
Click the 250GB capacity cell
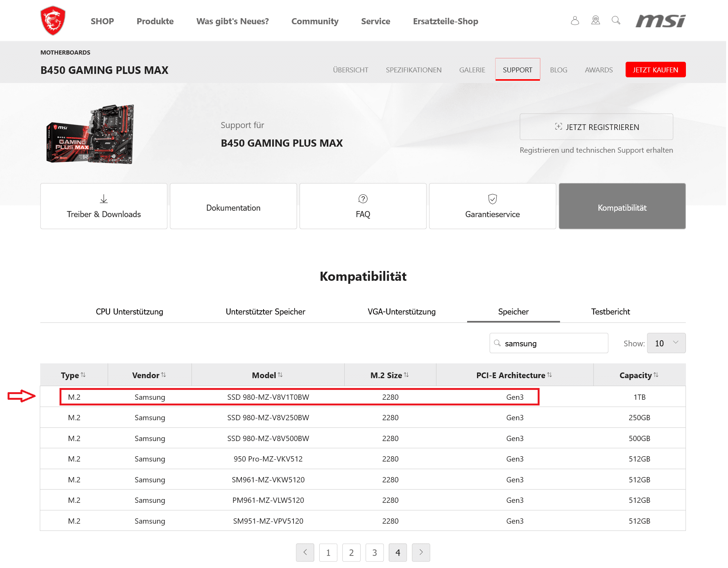coord(639,418)
